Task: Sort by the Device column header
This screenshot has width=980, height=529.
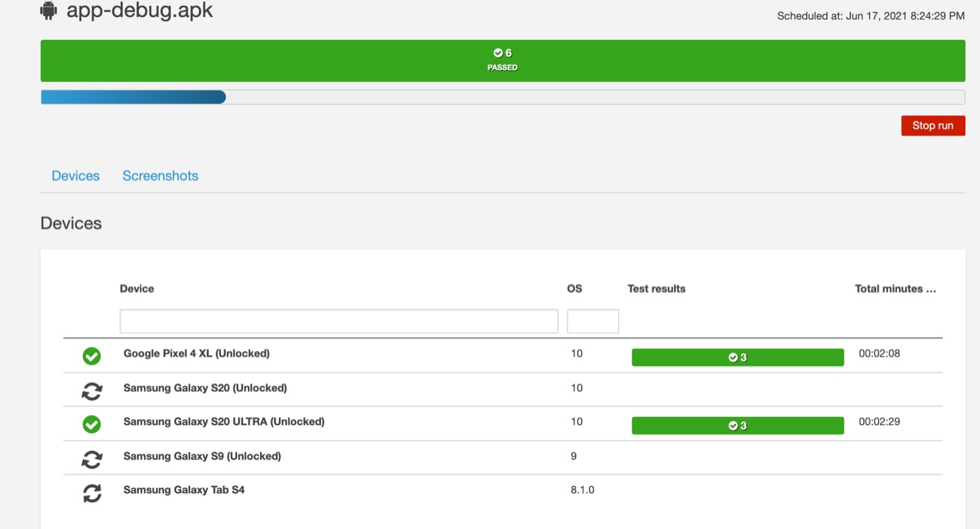Action: pyautogui.click(x=137, y=288)
